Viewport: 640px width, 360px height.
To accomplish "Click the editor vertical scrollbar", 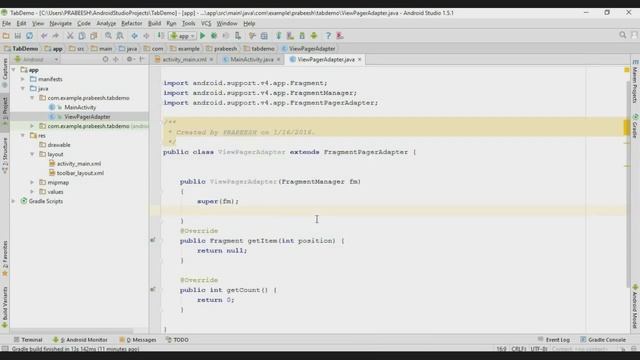I will pyautogui.click(x=627, y=184).
